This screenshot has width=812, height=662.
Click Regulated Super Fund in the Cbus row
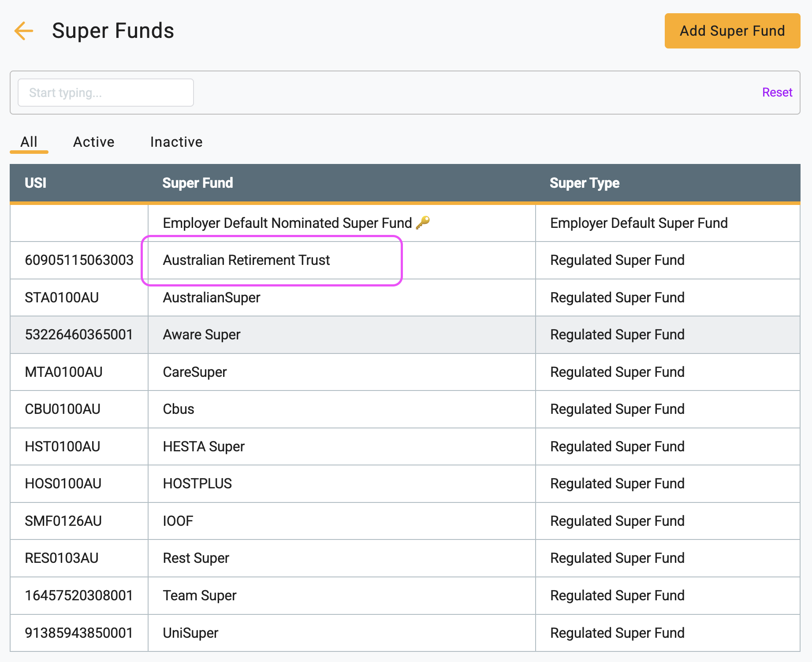[617, 409]
